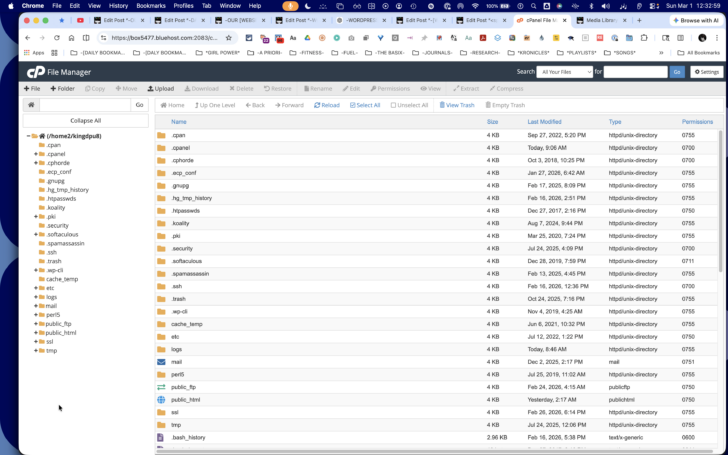The height and width of the screenshot is (455, 728).
Task: Click the Collapse All button
Action: tap(85, 121)
